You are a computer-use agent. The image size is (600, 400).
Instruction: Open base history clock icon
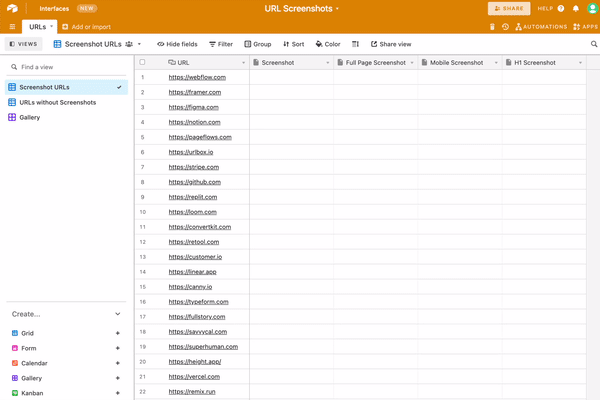pos(506,26)
